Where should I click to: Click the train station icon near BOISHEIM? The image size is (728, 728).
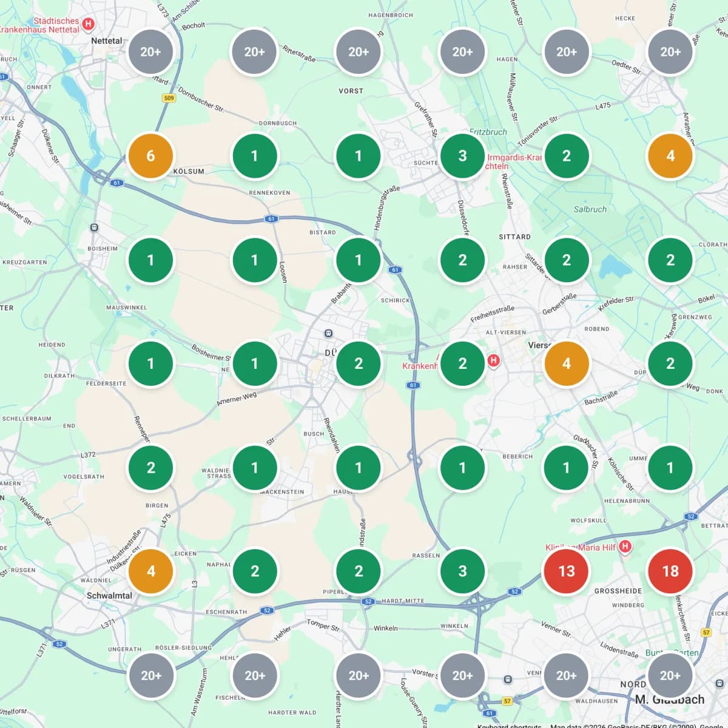coord(94,227)
